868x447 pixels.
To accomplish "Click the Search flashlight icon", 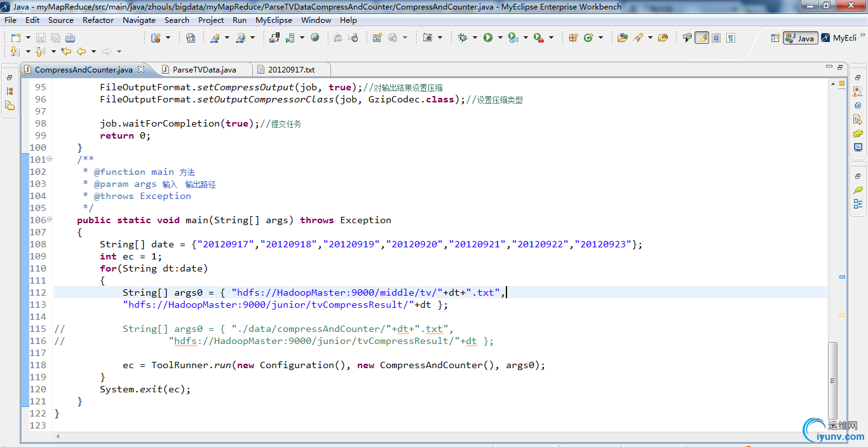I will [x=638, y=38].
